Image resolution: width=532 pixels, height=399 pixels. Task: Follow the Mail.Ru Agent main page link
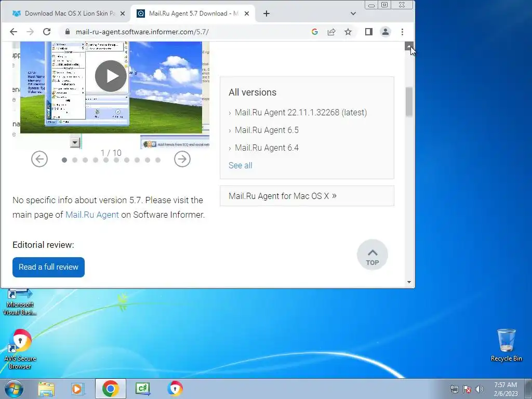click(x=92, y=215)
